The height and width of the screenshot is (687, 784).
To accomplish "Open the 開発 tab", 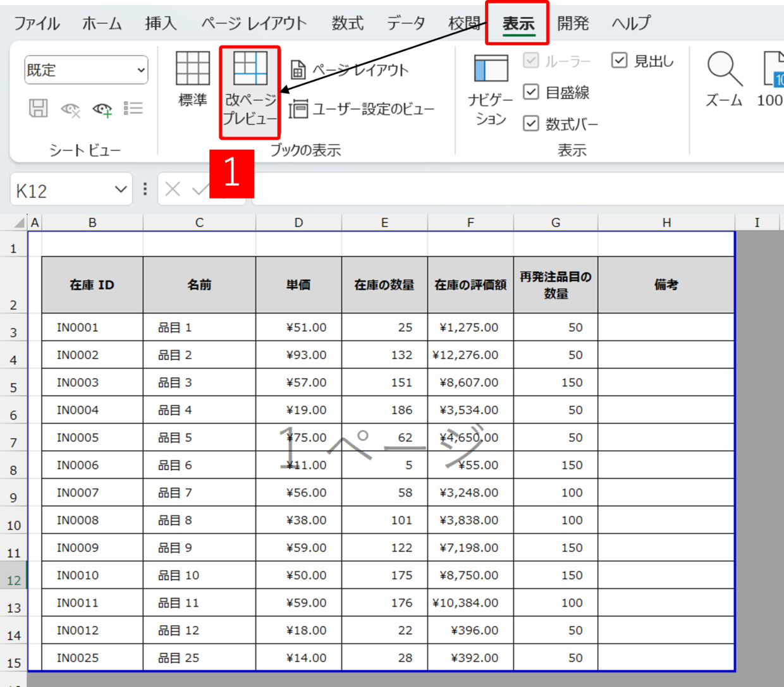I will pyautogui.click(x=573, y=23).
